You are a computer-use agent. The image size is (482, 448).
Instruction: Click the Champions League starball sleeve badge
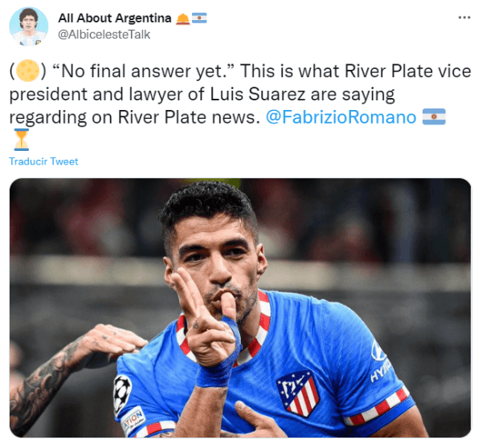tap(122, 393)
